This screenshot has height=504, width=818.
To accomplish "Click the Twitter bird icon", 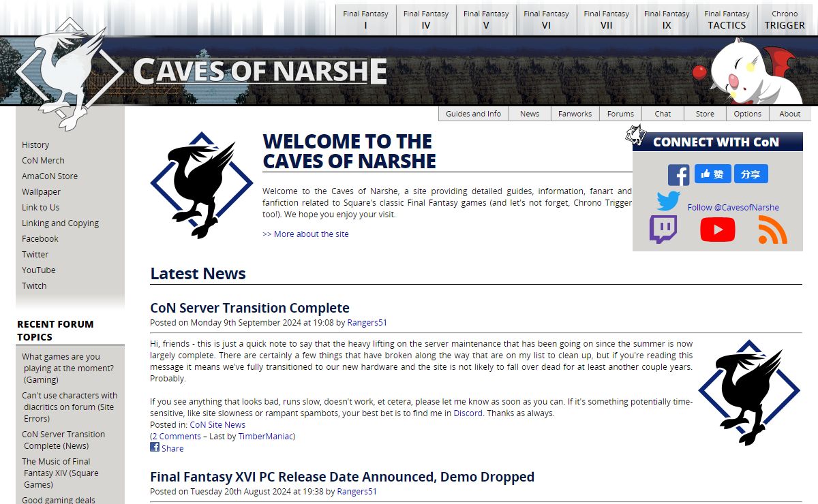I will pos(669,201).
